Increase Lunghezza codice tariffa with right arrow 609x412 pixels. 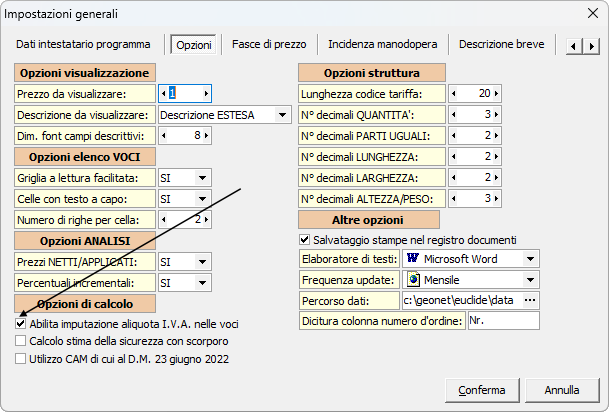click(x=496, y=93)
